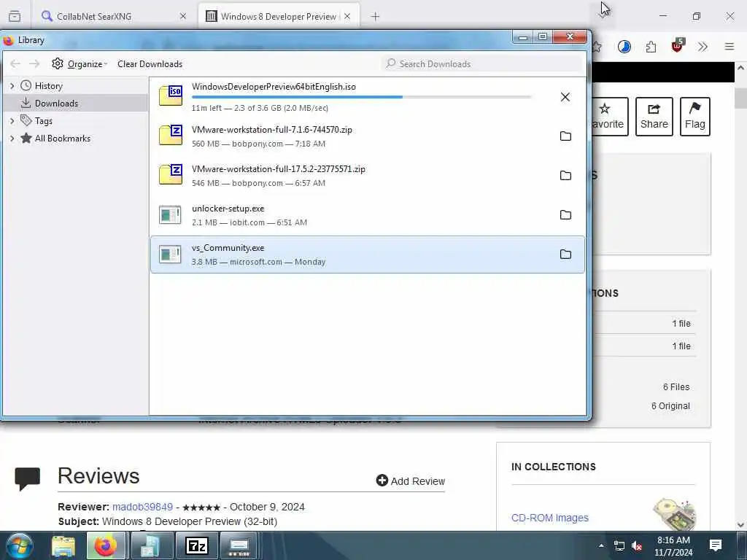The width and height of the screenshot is (747, 560).
Task: Click the page scrollbar up arrow
Action: click(x=740, y=68)
